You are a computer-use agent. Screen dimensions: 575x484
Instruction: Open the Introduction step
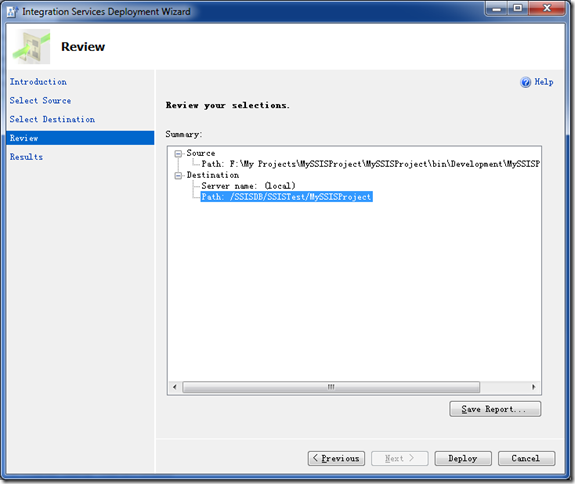(38, 82)
